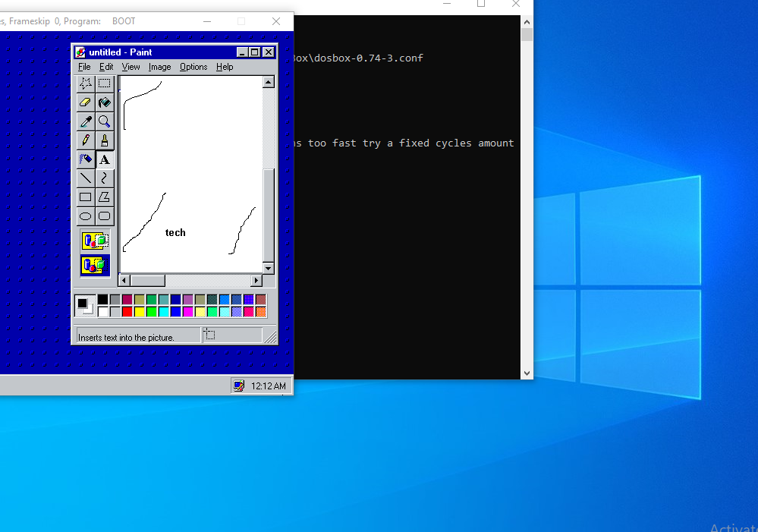This screenshot has width=758, height=532.
Task: Toggle the Text tool
Action: pyautogui.click(x=105, y=159)
